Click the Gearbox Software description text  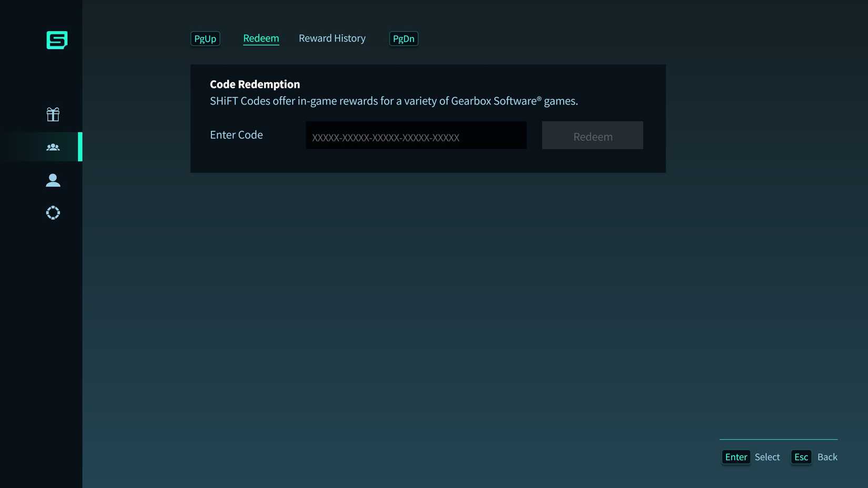(393, 101)
